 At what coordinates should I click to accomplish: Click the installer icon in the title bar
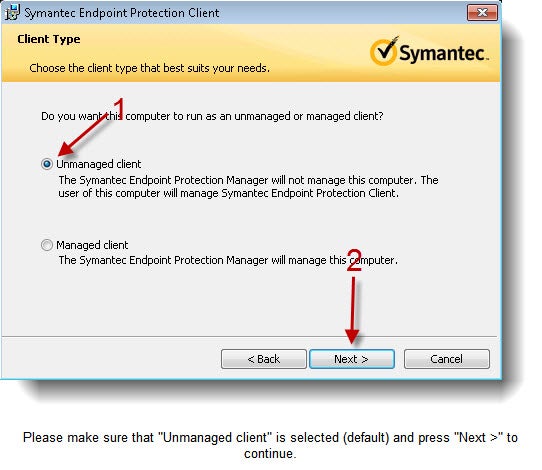point(12,12)
